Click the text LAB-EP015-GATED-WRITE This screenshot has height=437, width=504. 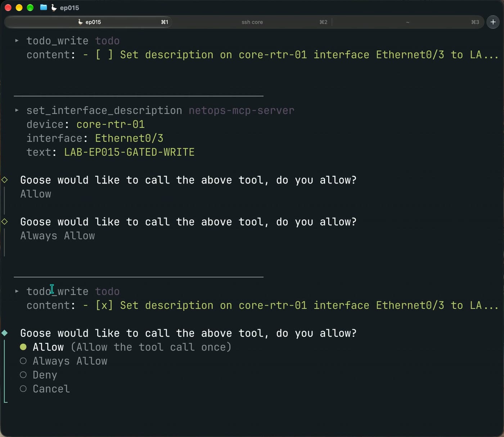[129, 152]
